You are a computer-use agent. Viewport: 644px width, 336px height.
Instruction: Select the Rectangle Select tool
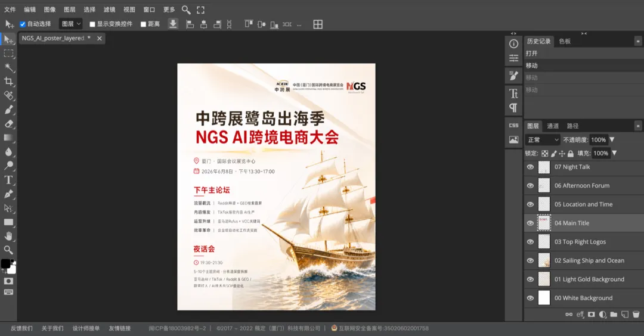click(8, 54)
